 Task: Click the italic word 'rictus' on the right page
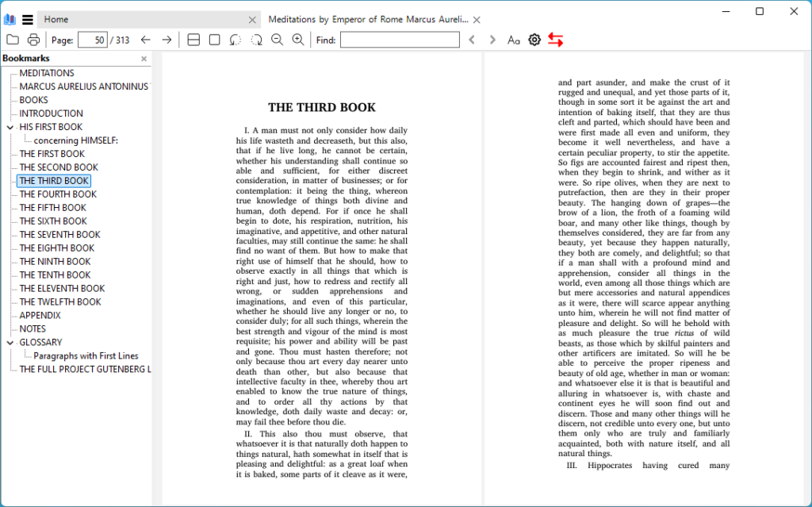pyautogui.click(x=684, y=333)
